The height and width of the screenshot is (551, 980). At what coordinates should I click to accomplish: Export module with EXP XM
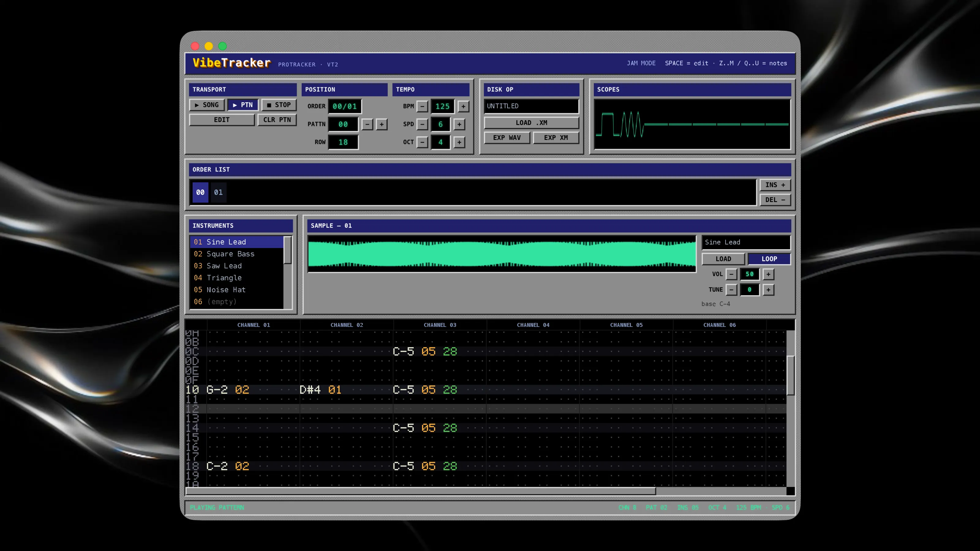tap(556, 138)
